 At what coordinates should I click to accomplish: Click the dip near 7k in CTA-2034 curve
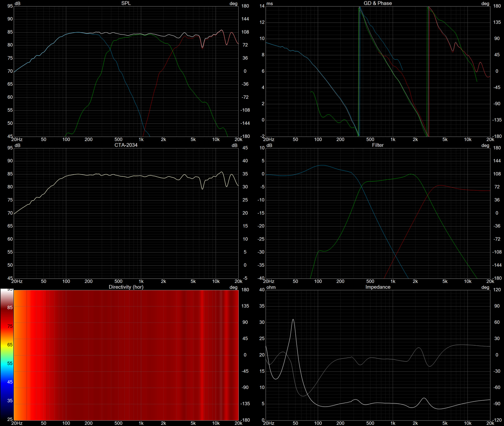pyautogui.click(x=202, y=188)
